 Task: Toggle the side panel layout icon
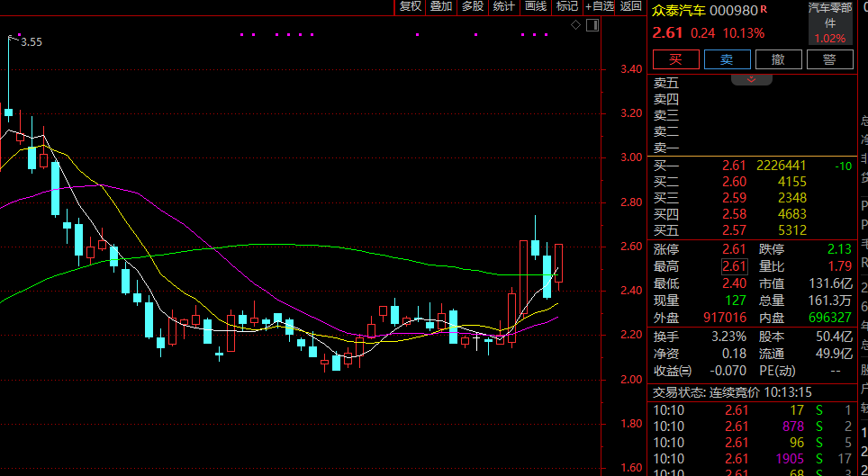tap(592, 25)
